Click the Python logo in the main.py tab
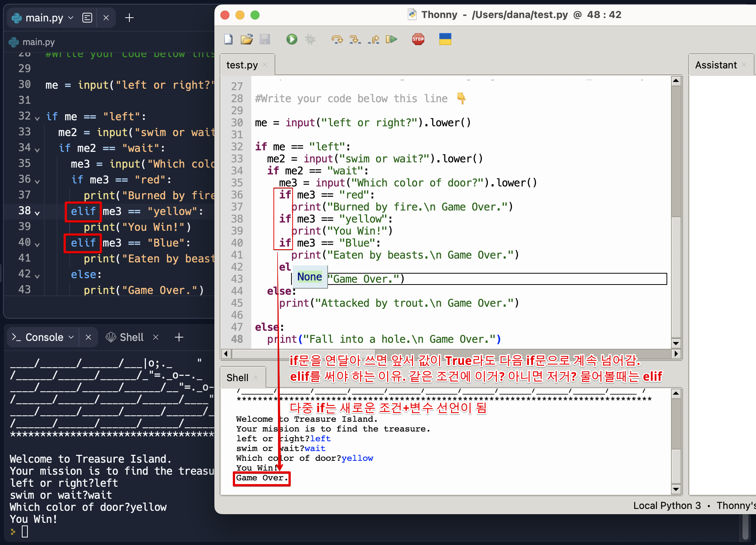The image size is (756, 545). tap(17, 18)
